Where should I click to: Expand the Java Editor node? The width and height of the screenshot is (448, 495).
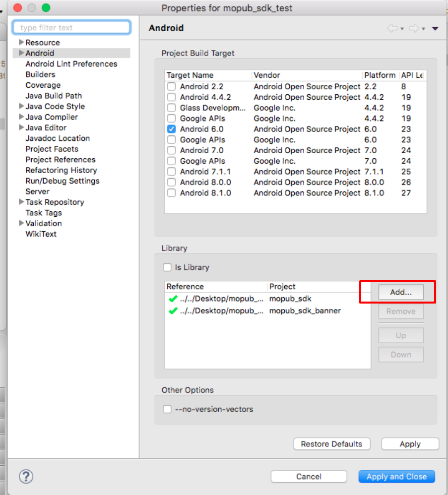pyautogui.click(x=21, y=127)
